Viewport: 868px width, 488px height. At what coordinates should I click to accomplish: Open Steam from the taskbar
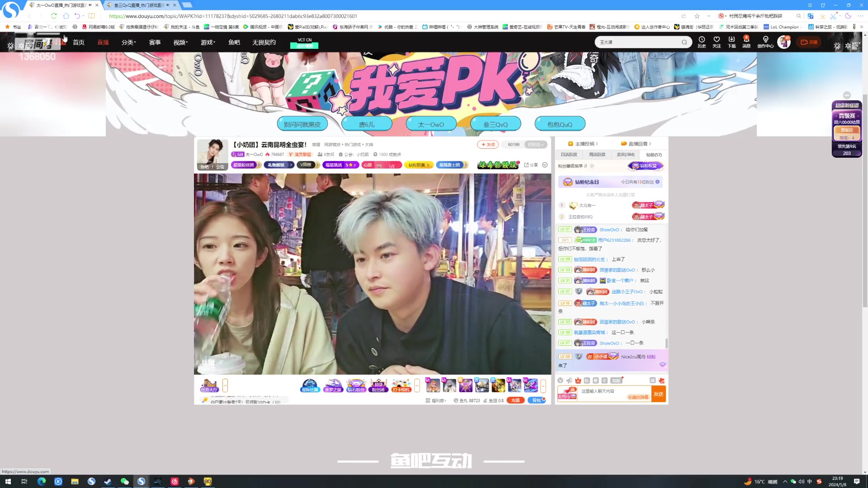pyautogui.click(x=108, y=481)
